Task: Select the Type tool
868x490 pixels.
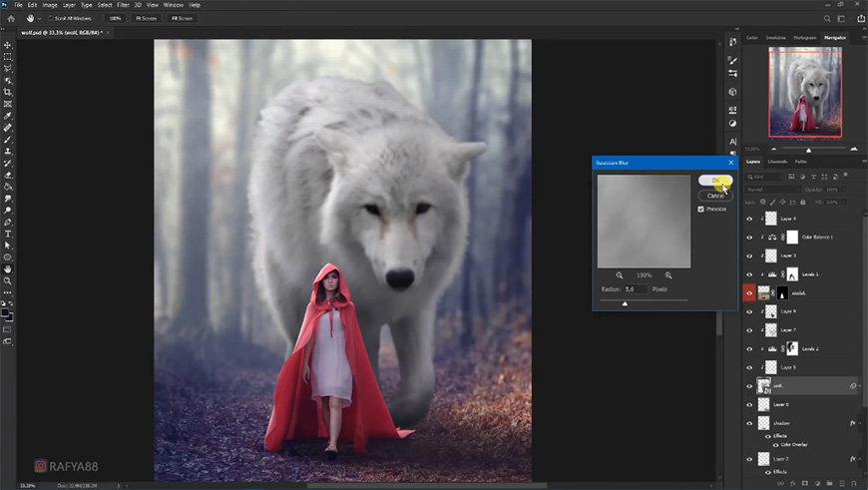Action: pos(8,234)
